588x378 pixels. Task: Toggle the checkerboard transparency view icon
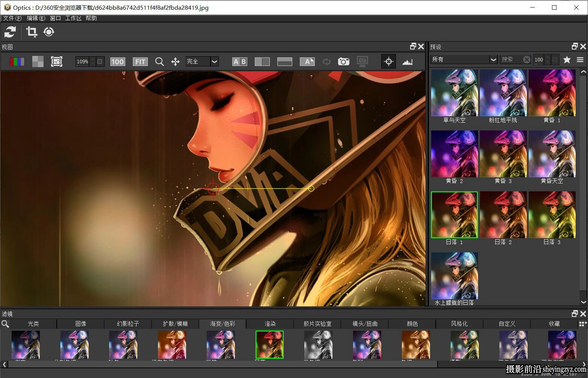tap(38, 61)
